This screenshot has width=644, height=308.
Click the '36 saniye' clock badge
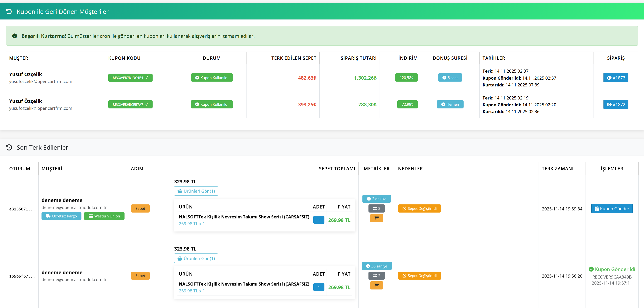(376, 266)
